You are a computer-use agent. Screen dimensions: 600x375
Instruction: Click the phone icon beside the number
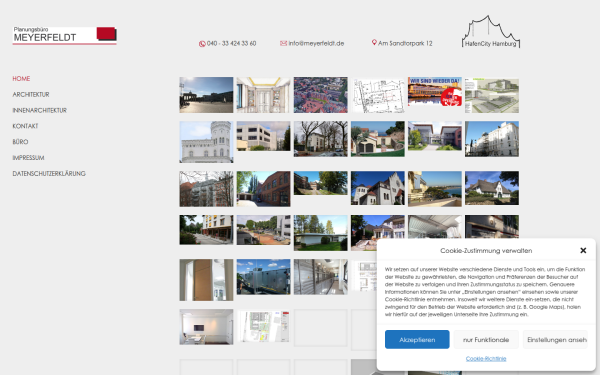(x=202, y=44)
